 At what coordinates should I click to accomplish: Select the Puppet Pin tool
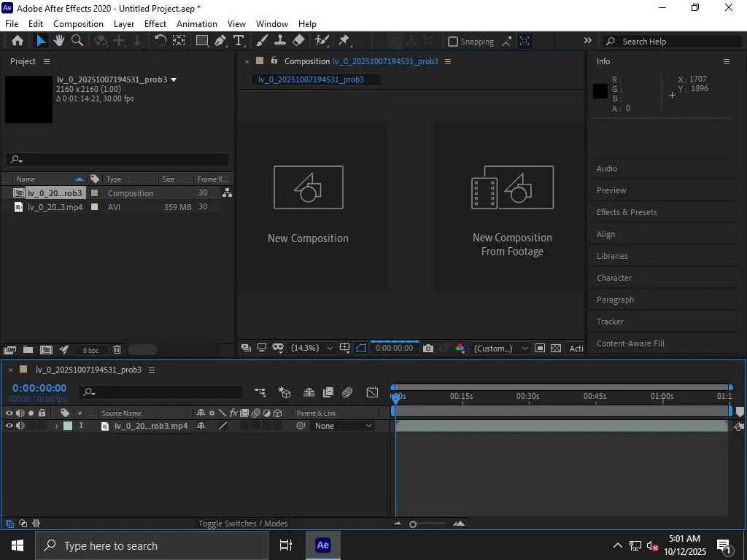[344, 41]
